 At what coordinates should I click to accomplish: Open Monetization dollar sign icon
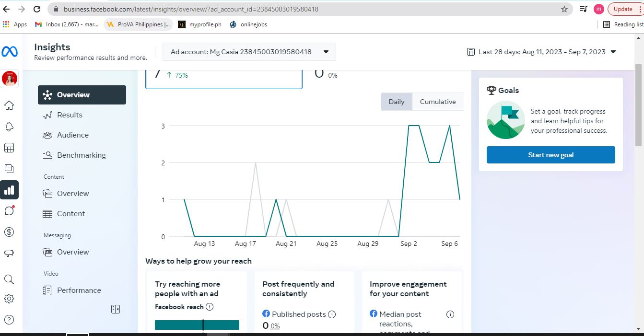(9, 232)
